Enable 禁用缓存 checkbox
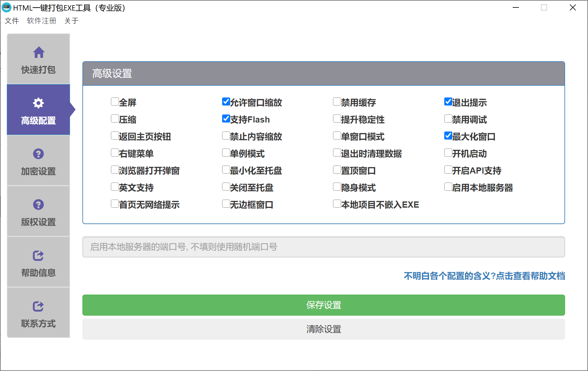 [x=337, y=101]
